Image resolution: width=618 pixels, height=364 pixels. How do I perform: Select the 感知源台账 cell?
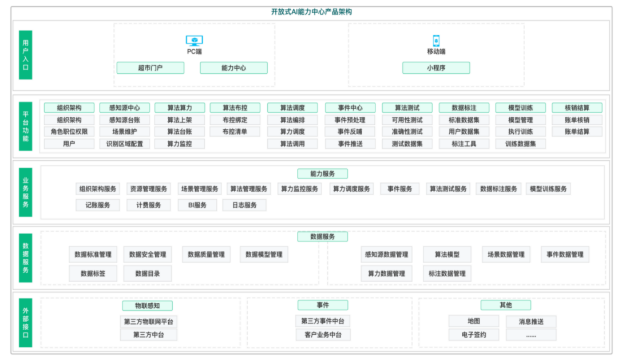tap(125, 120)
